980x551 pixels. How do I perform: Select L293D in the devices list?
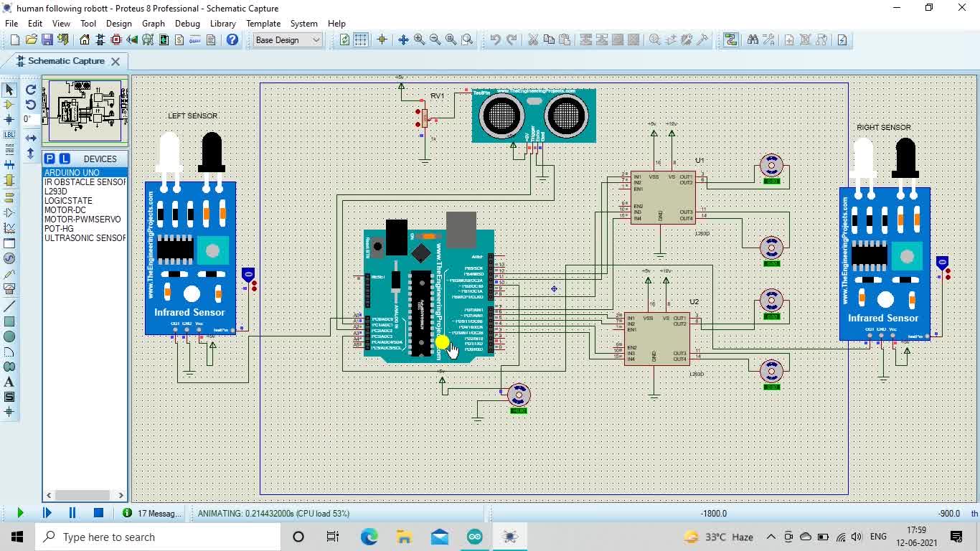pyautogui.click(x=56, y=192)
